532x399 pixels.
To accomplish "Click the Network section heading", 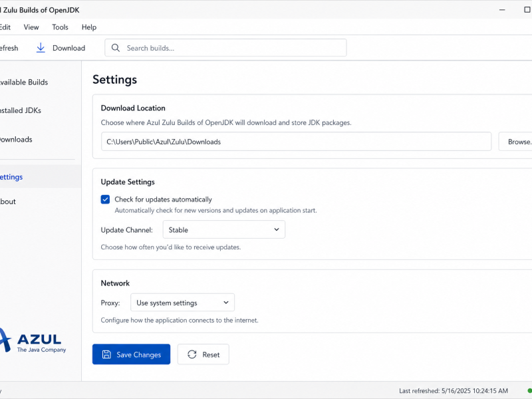I will (x=115, y=283).
